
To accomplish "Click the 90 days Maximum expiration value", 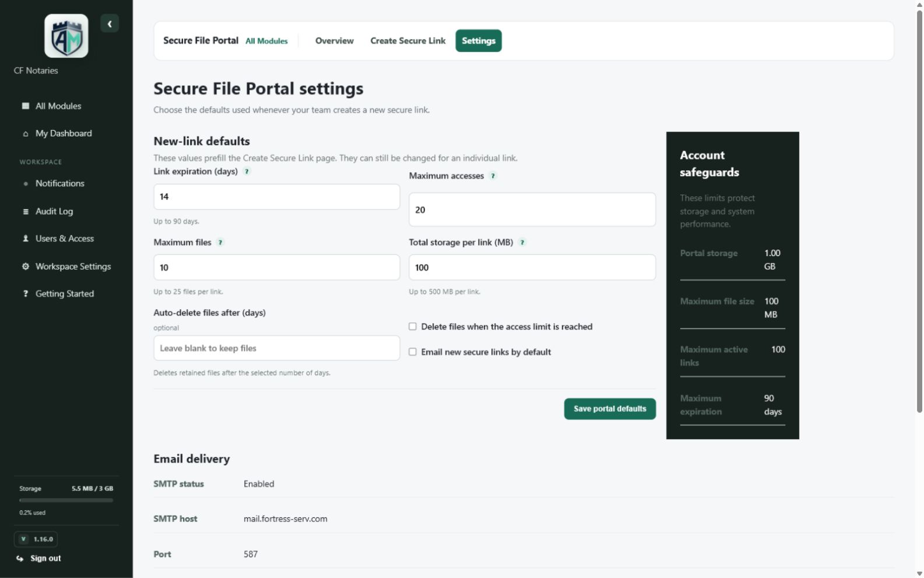I will (x=773, y=405).
